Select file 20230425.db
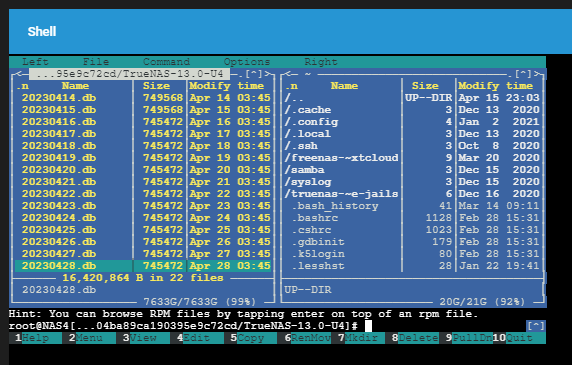 pos(143,230)
